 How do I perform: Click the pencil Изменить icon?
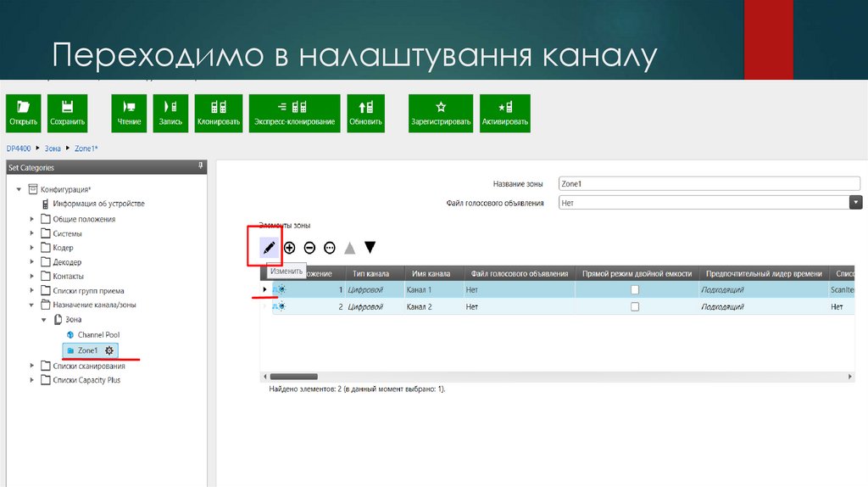[x=269, y=248]
